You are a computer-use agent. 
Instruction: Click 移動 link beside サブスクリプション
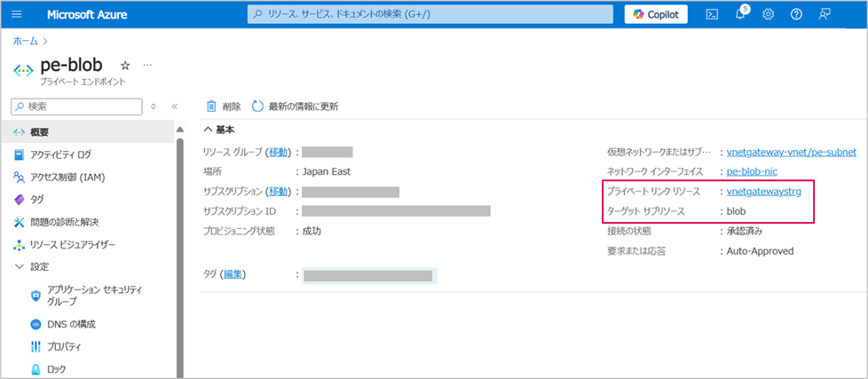pyautogui.click(x=279, y=192)
